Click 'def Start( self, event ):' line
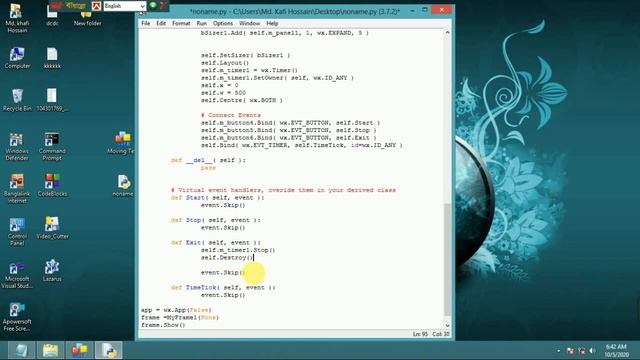Viewport: 640px width, 360px height. coord(218,198)
